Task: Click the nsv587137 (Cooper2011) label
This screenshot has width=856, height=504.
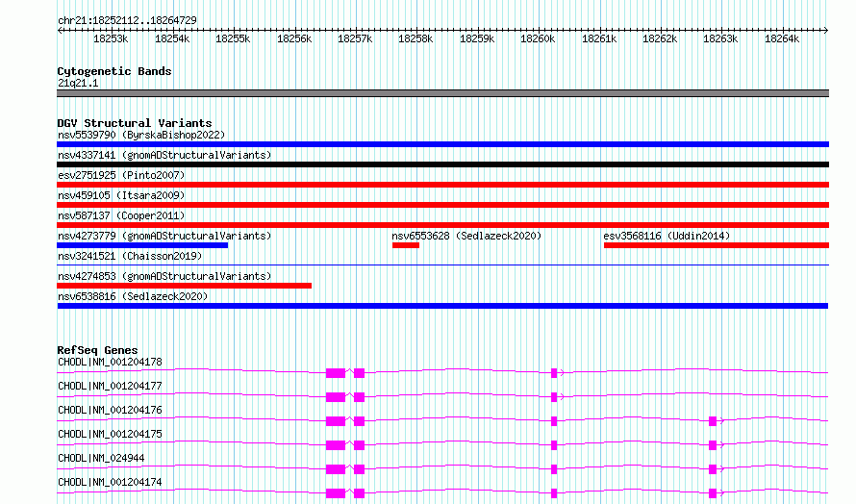Action: 121,215
